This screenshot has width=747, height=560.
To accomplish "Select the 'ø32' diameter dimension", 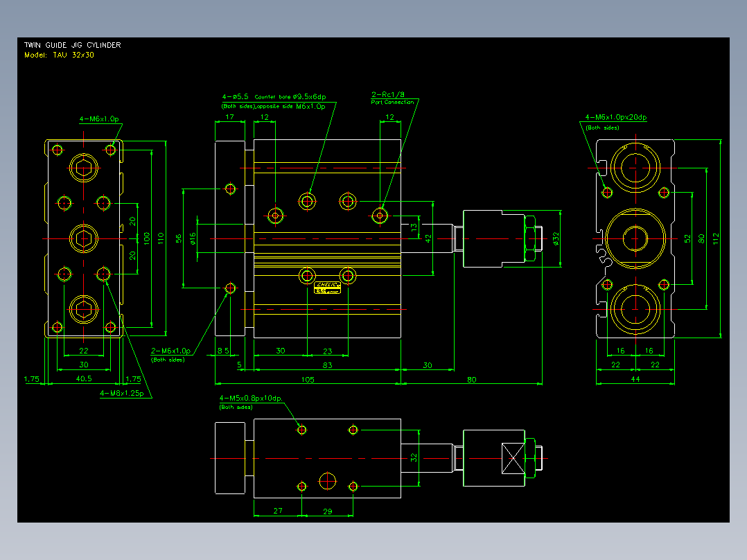I will click(x=556, y=239).
